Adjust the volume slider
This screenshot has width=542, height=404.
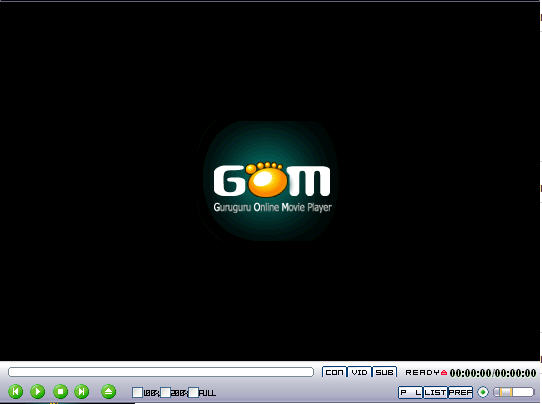point(514,392)
